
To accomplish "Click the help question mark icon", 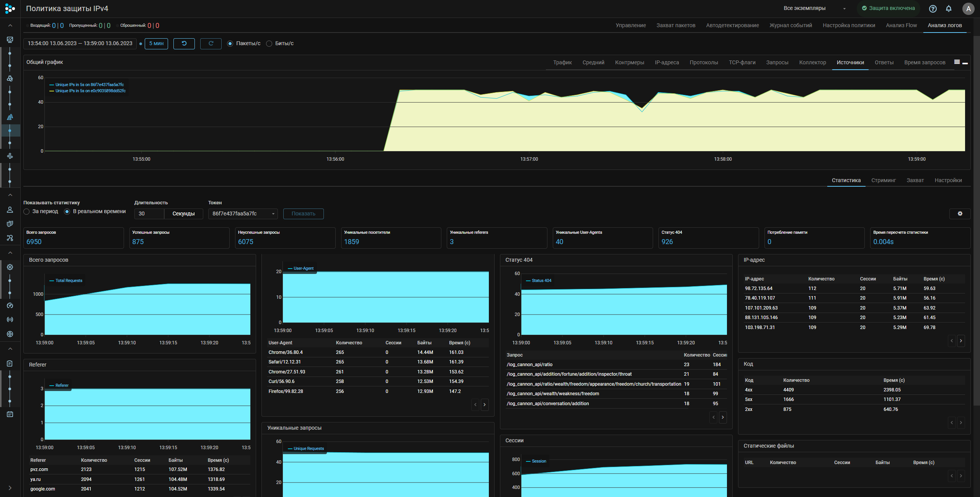I will (933, 8).
